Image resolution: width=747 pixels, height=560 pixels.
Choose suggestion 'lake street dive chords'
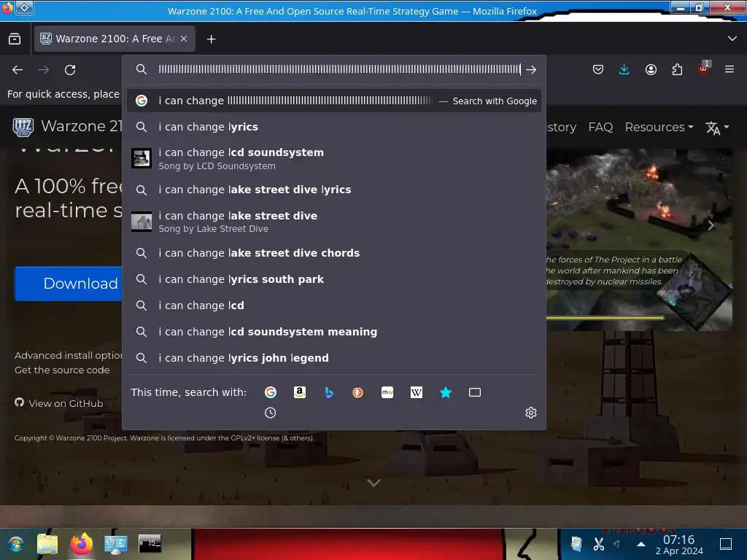pos(334,253)
